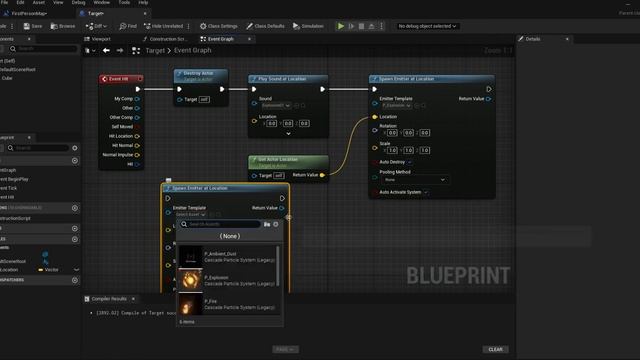The image size is (640, 360).
Task: Click the step/advance frame button
Action: point(351,26)
